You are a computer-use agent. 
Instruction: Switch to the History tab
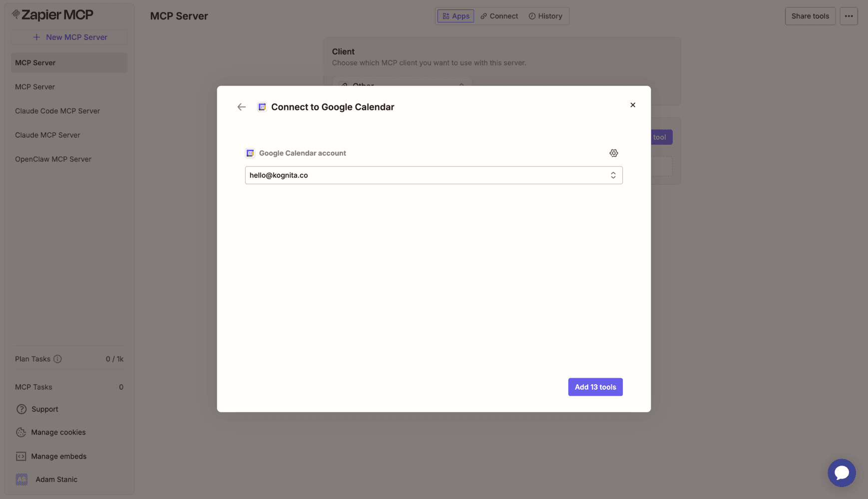[x=545, y=16]
